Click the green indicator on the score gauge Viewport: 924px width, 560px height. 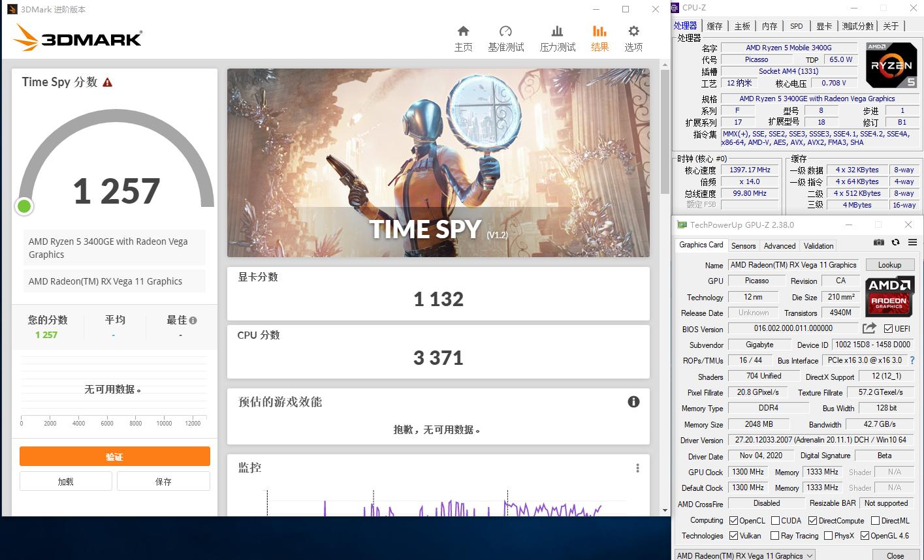click(x=24, y=206)
